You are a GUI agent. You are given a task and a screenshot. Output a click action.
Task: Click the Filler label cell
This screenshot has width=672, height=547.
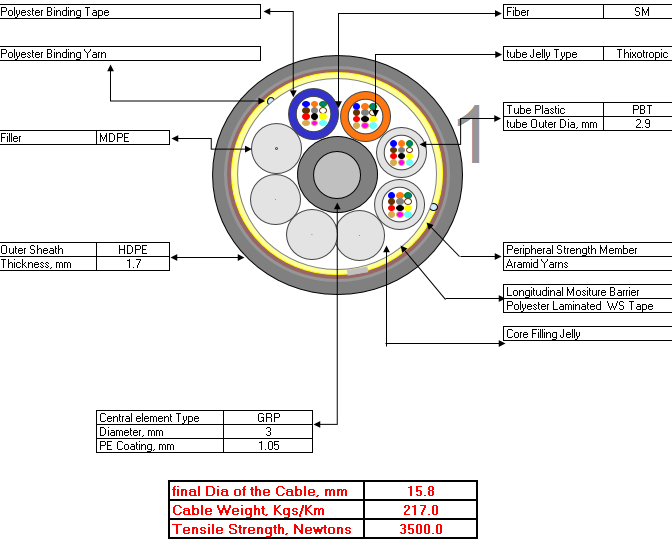coord(48,138)
